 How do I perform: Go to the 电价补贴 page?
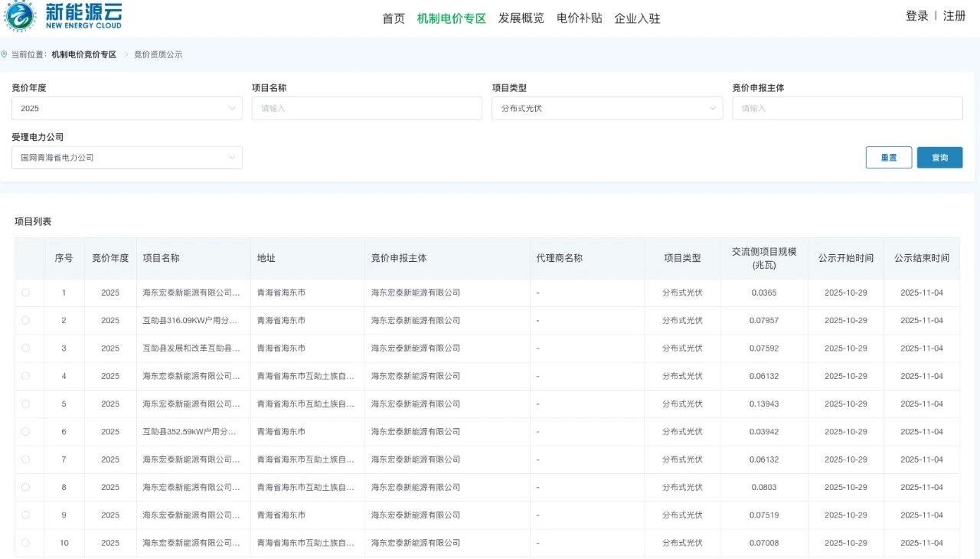coord(580,18)
